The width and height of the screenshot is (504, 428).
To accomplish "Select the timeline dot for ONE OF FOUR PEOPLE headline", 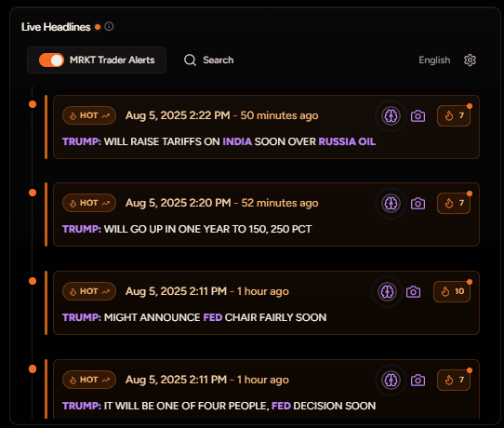I will [33, 368].
